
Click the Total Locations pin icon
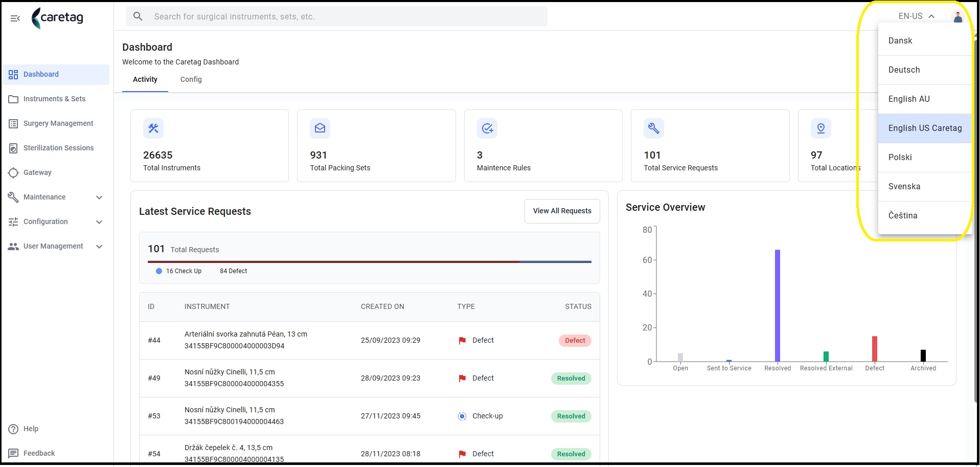point(821,128)
